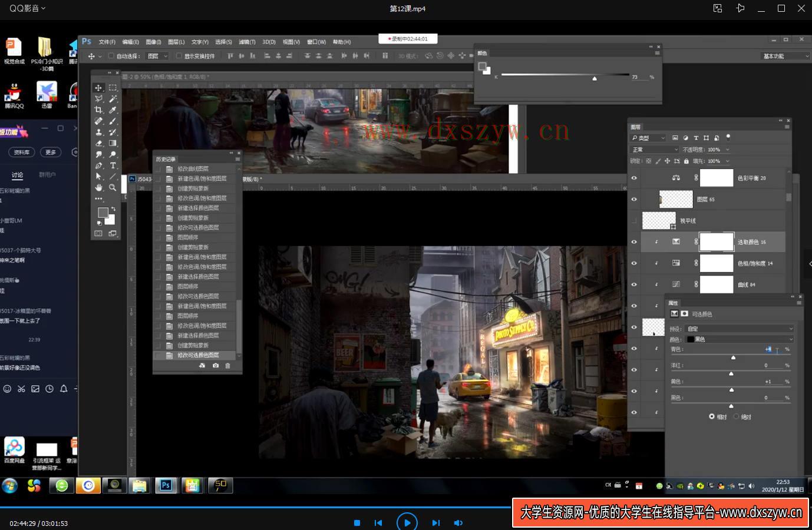This screenshot has width=812, height=530.
Task: Open the 窗口(W) menu
Action: 316,42
